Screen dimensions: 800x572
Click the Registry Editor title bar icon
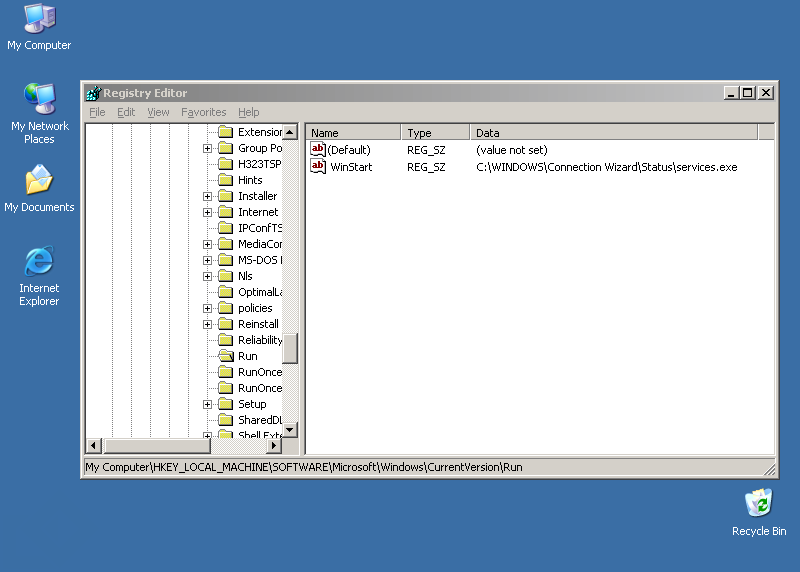94,93
